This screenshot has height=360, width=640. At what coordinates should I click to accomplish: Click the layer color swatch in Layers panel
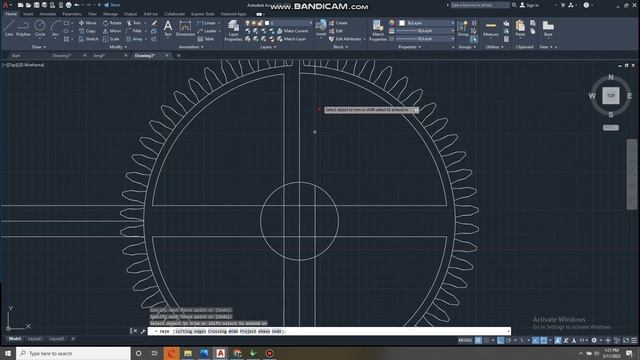click(x=267, y=23)
